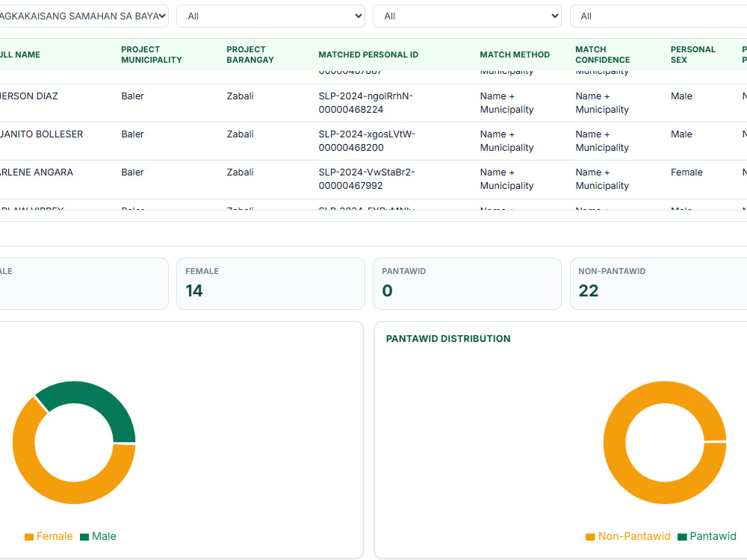
Task: Click 'Zabali' barangay in ANGARA row
Action: [x=240, y=172]
